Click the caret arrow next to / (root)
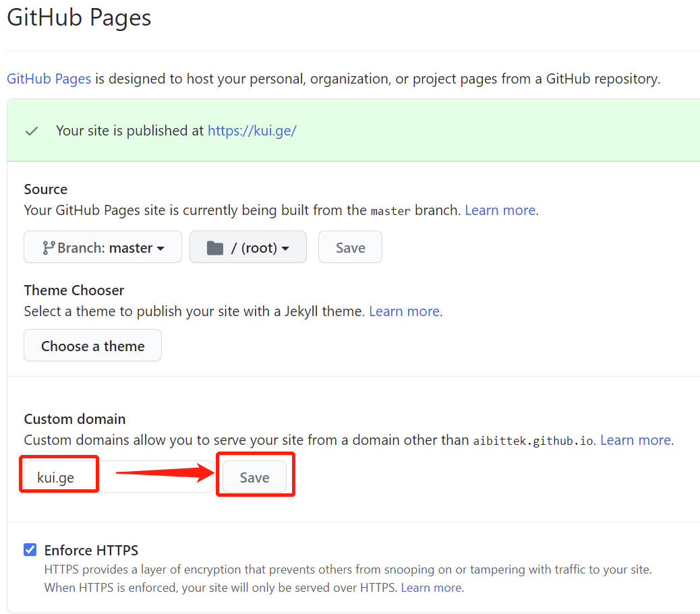 [x=285, y=249]
